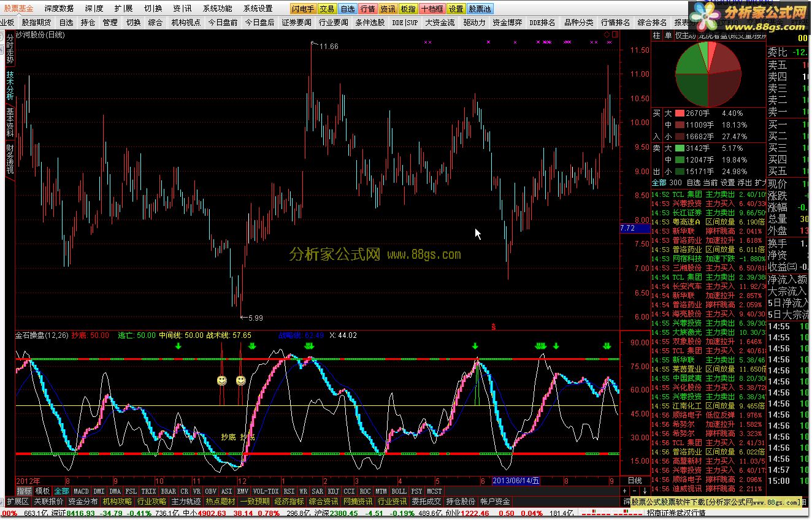The image size is (812, 520).
Task: Open the 财务透视 vertical side tab
Action: pyautogui.click(x=10, y=158)
